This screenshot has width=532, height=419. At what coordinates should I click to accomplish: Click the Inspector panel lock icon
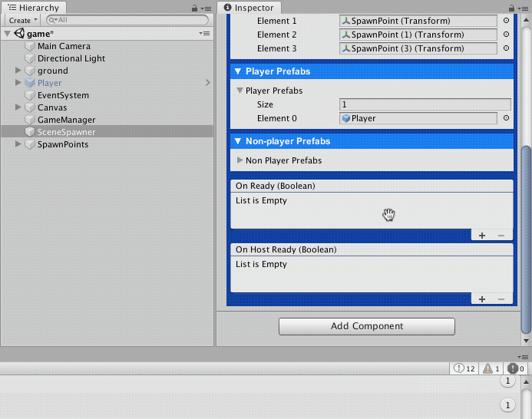pyautogui.click(x=513, y=8)
